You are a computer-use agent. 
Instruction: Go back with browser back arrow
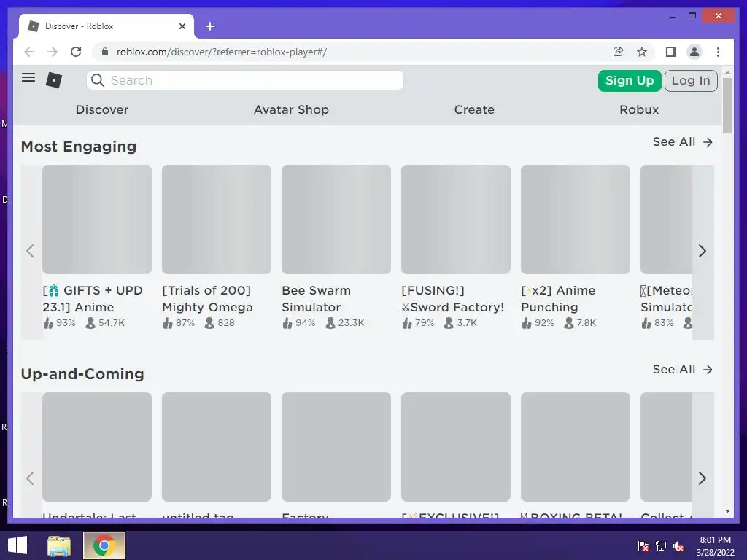pyautogui.click(x=29, y=52)
